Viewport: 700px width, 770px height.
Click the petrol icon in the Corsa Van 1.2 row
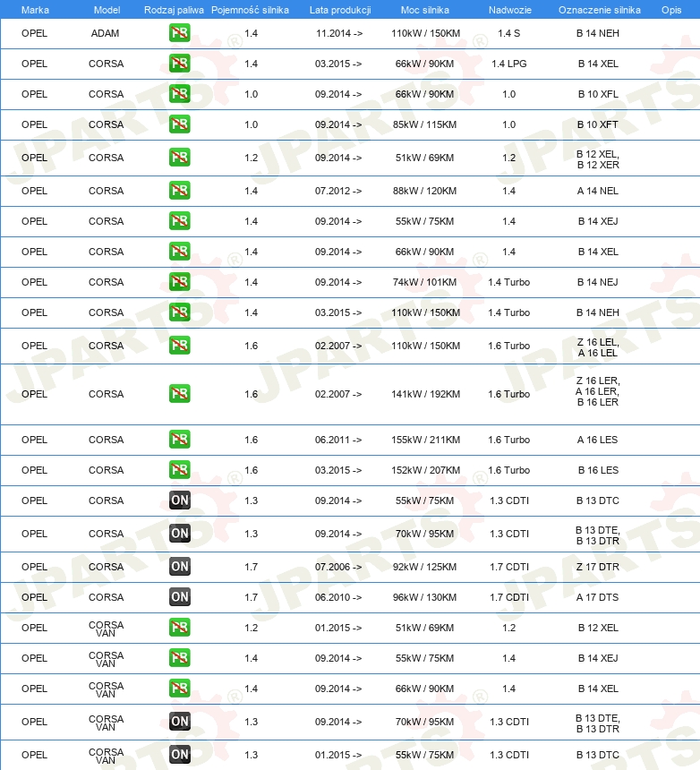pos(179,628)
